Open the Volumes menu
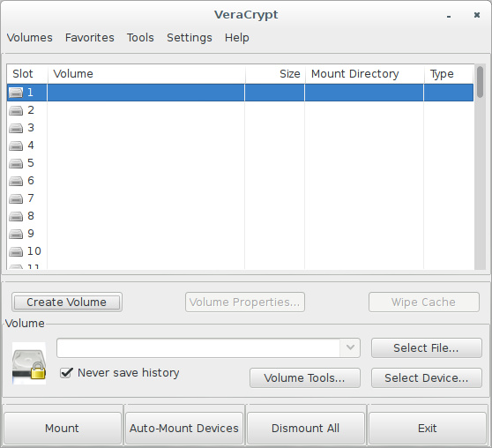This screenshot has width=492, height=448. coord(29,38)
